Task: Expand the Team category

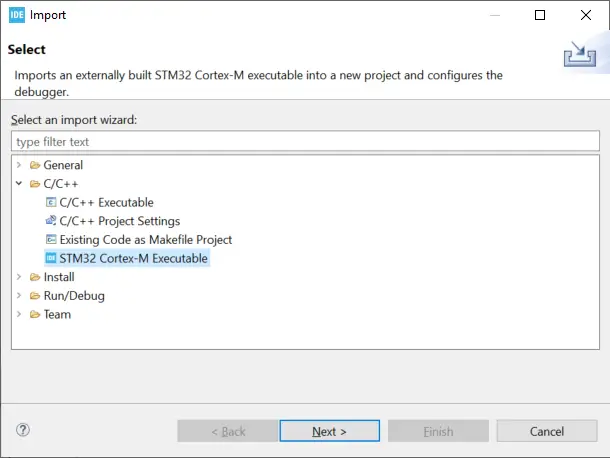Action: pos(19,314)
